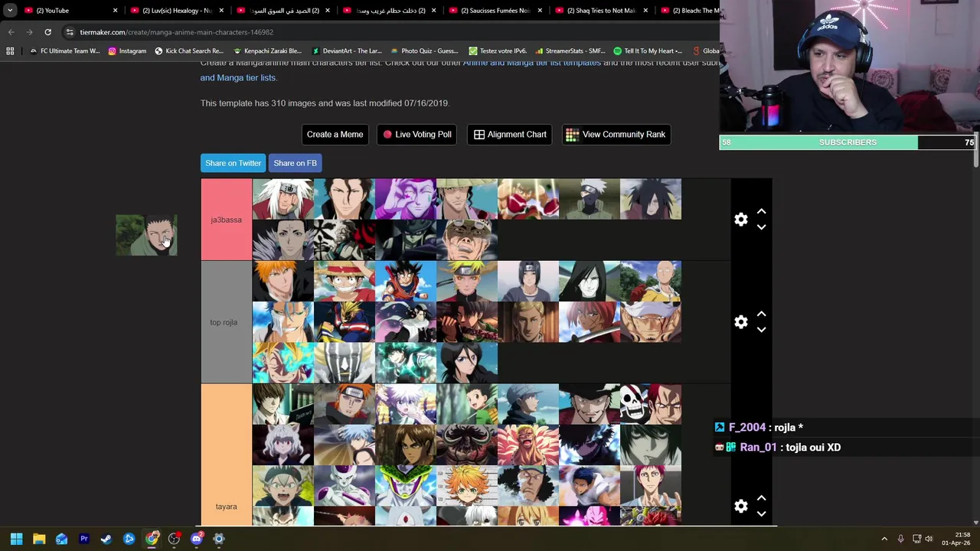Image resolution: width=980 pixels, height=551 pixels.
Task: Move tayara tier up with arrow
Action: click(761, 497)
